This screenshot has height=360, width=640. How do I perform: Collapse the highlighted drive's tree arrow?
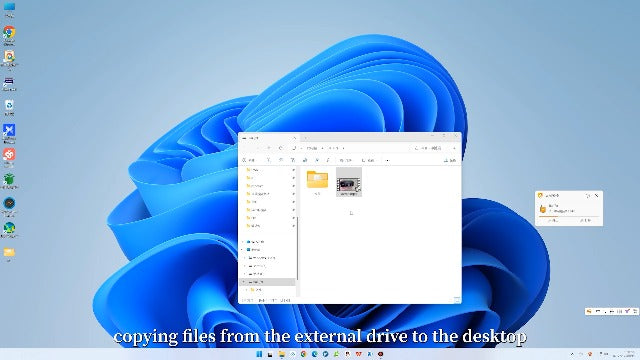pyautogui.click(x=244, y=282)
